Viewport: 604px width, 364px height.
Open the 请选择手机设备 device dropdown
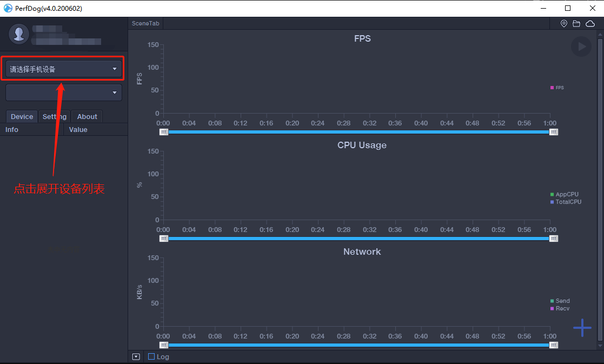click(x=64, y=69)
